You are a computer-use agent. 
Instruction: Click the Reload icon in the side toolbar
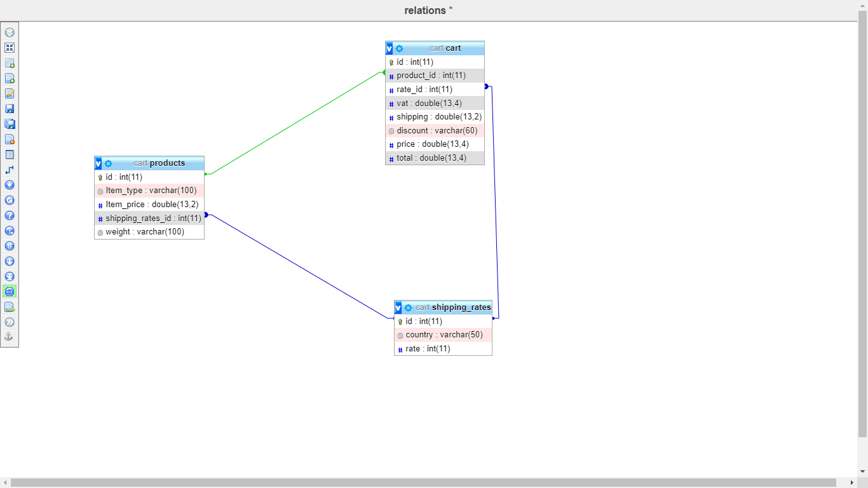(x=10, y=200)
